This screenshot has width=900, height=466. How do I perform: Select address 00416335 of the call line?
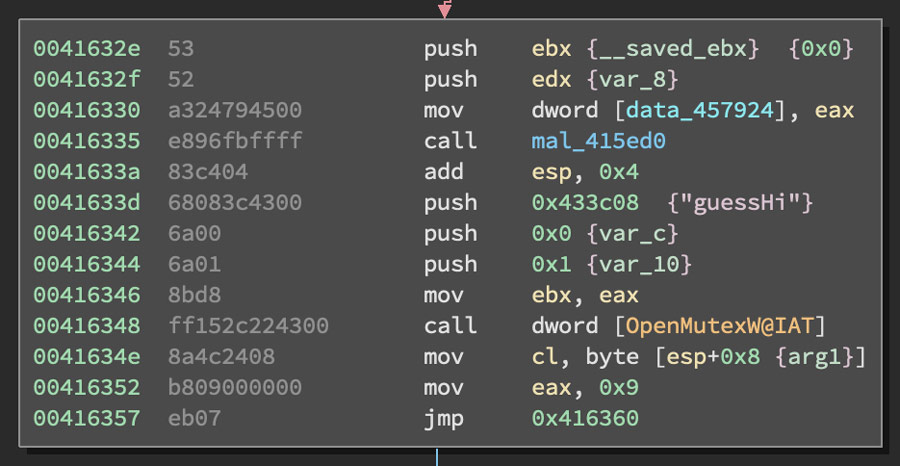click(86, 141)
